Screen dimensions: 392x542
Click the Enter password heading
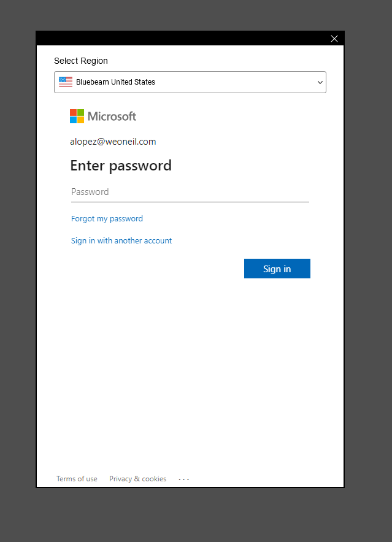[121, 166]
